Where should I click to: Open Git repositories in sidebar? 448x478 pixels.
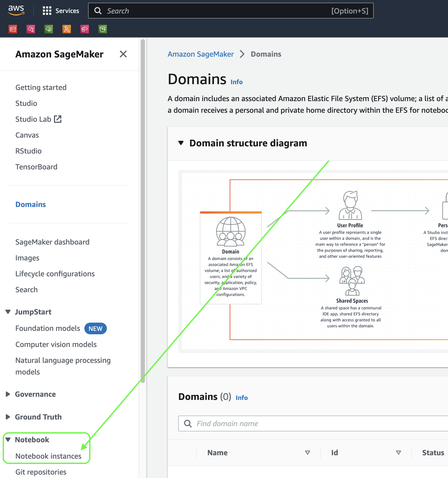(41, 472)
